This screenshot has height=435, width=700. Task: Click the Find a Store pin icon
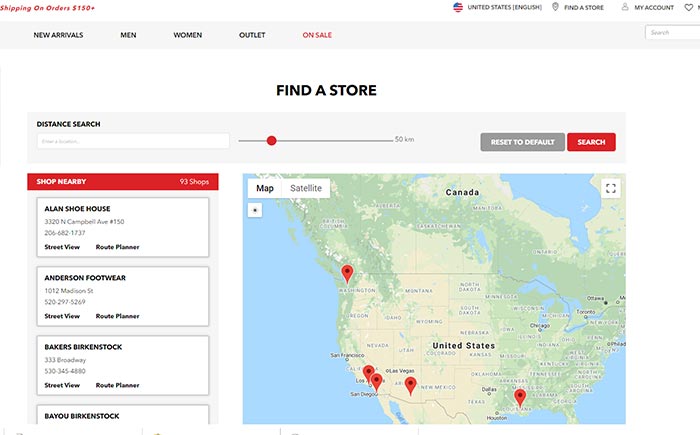coord(555,7)
